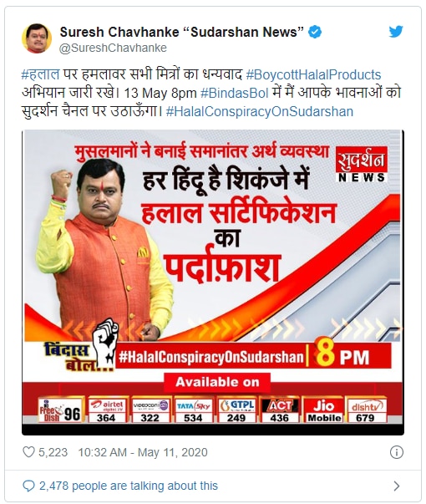The width and height of the screenshot is (426, 504).
Task: Open #HalalConspiracyOnSudarshan hashtag in tweet text
Action: coord(260,111)
